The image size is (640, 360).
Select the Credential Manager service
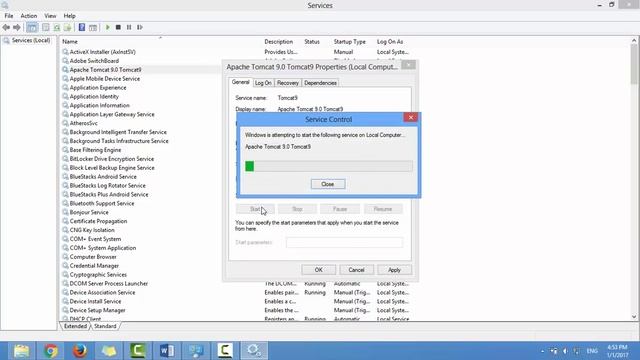coord(94,266)
